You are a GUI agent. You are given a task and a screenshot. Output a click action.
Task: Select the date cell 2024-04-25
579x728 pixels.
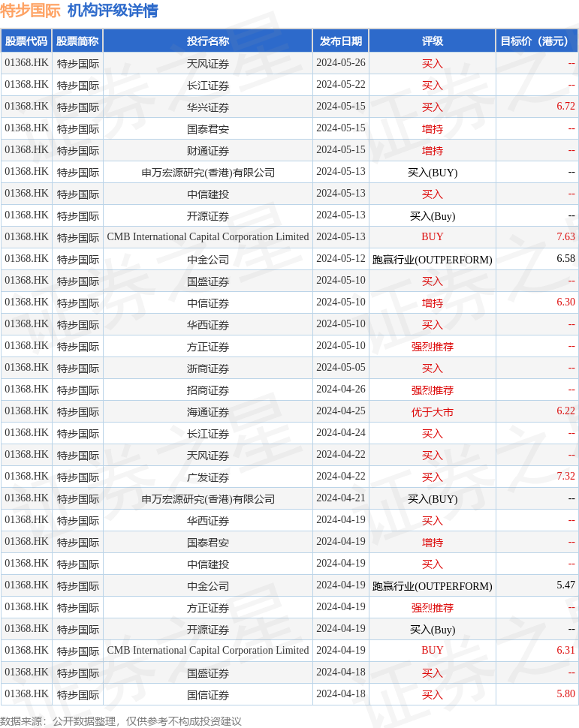[341, 411]
